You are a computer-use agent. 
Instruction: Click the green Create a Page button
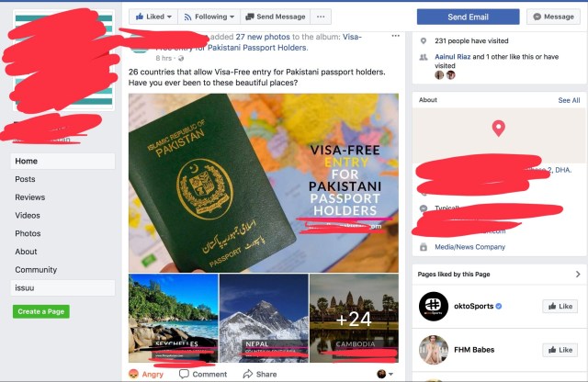coord(40,311)
